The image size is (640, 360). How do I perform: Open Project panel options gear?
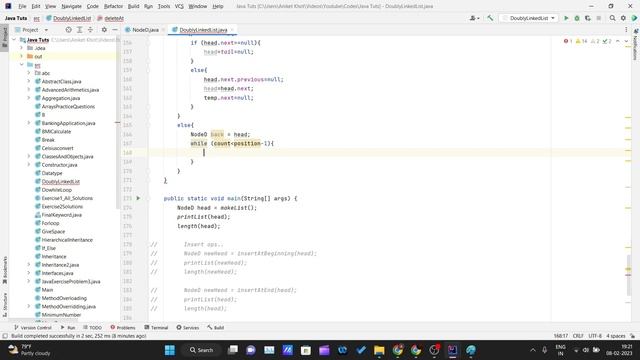coord(104,30)
